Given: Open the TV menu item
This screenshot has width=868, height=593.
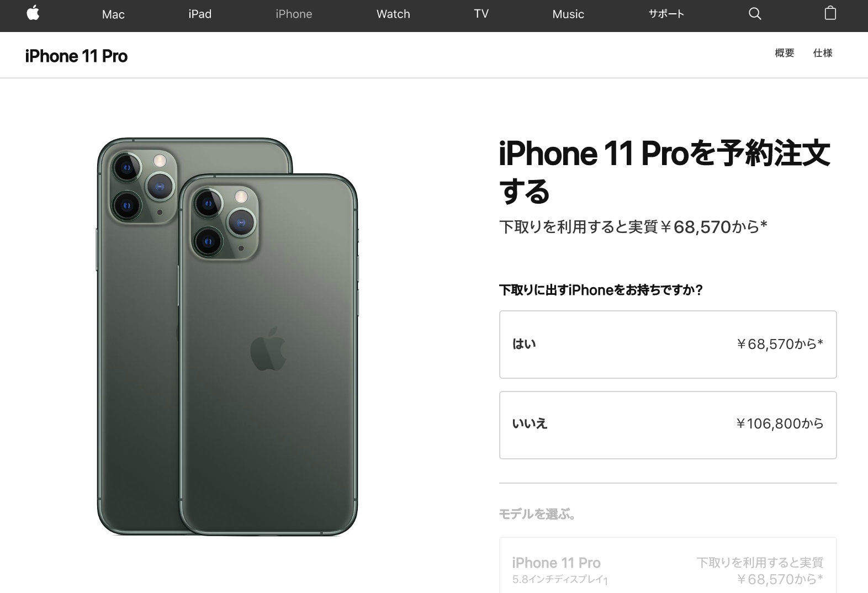Looking at the screenshot, I should 481,14.
